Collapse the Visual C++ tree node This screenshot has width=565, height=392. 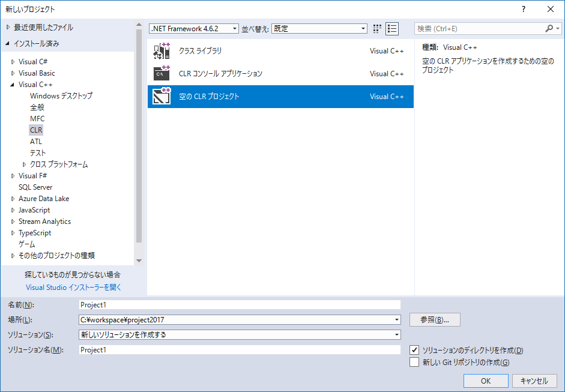coord(13,84)
